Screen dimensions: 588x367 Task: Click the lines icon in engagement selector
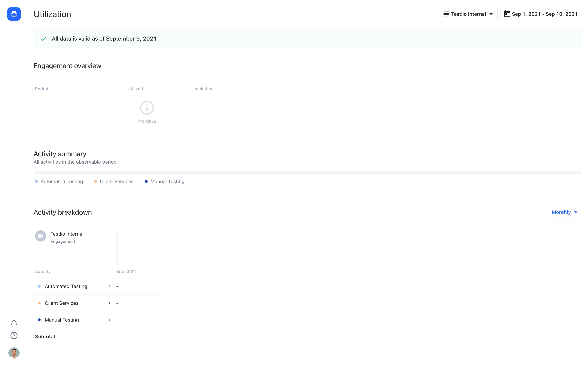446,14
